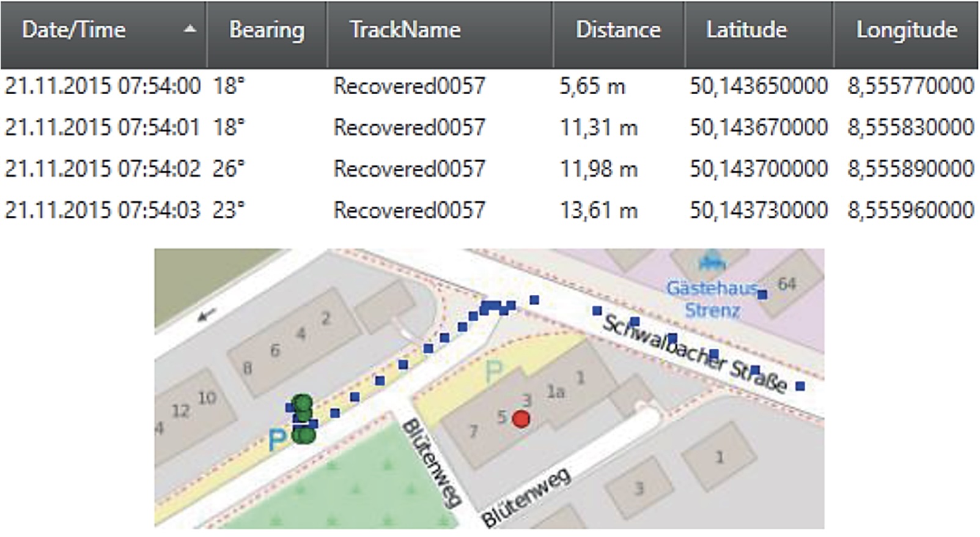Click the green parking P icon on map
This screenshot has height=537, width=980.
[493, 372]
